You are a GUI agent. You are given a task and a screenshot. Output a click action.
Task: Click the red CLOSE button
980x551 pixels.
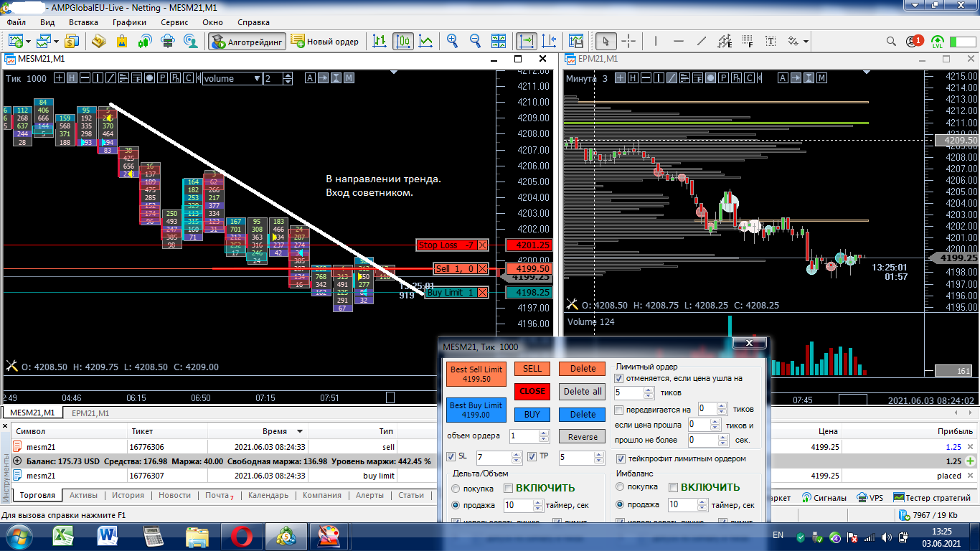pos(532,392)
